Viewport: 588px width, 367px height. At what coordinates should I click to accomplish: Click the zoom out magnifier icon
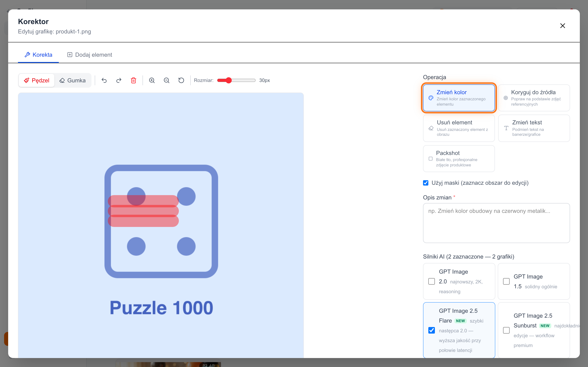tap(166, 80)
